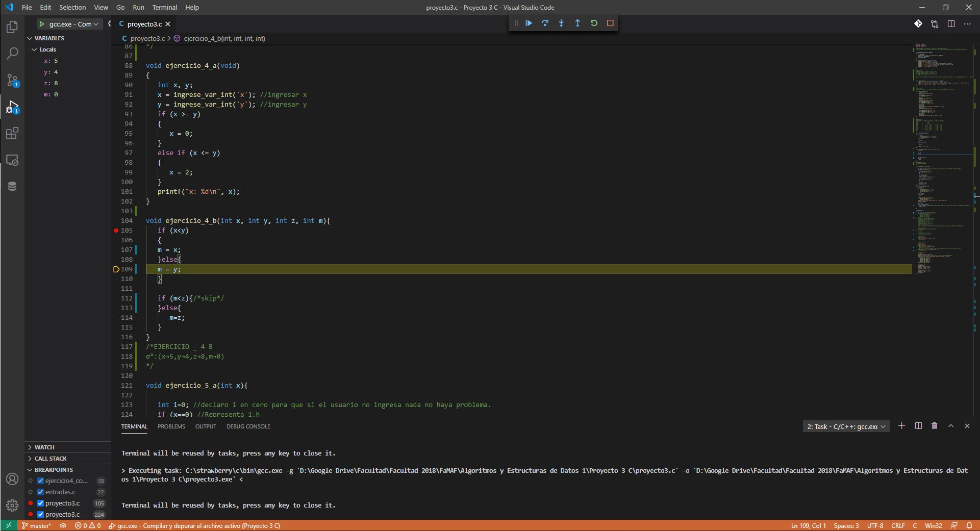
Task: Toggle breakpoints for proyecto3.c 105
Action: pos(40,503)
